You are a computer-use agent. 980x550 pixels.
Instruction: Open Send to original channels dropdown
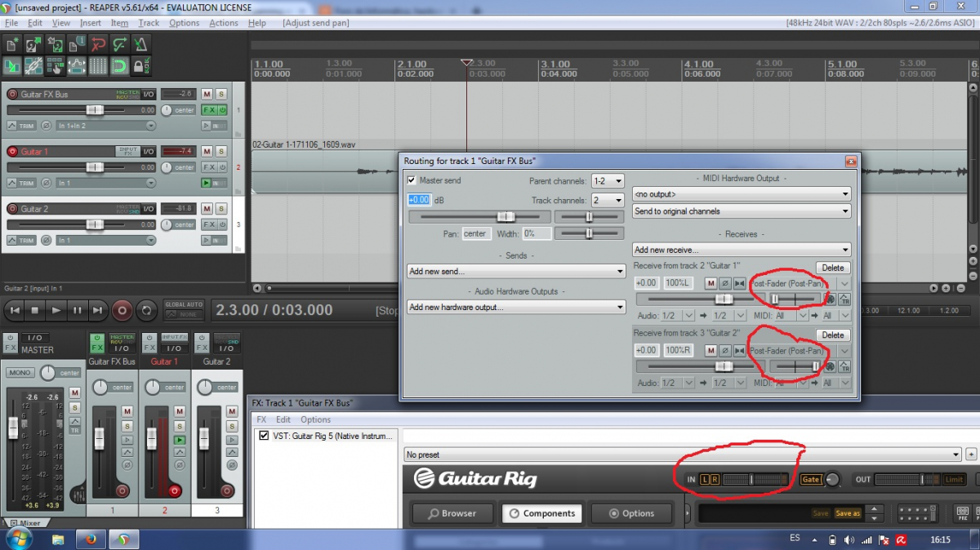(742, 211)
